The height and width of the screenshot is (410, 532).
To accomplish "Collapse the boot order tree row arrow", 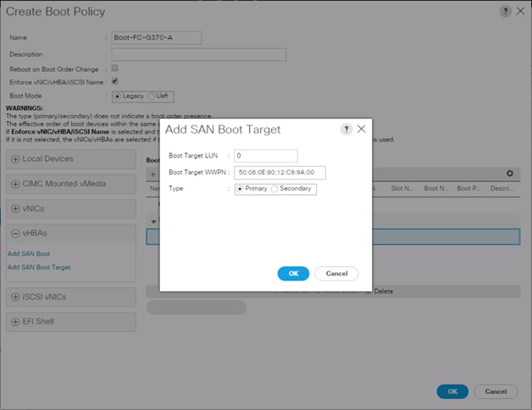I will 153,222.
